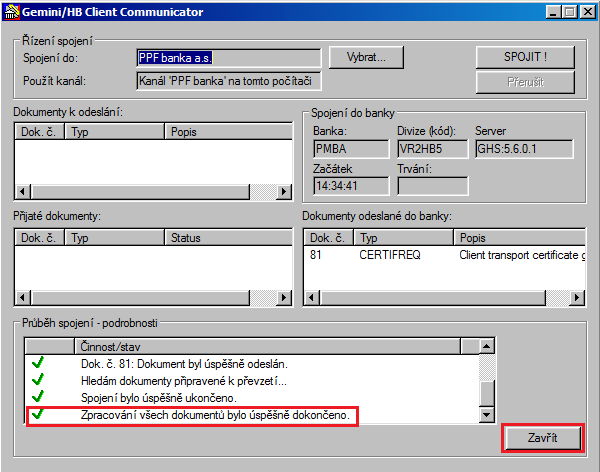Click green checkmark beside 'Spojení bylo úspěšně ukončeno'
This screenshot has width=600, height=472.
point(38,396)
